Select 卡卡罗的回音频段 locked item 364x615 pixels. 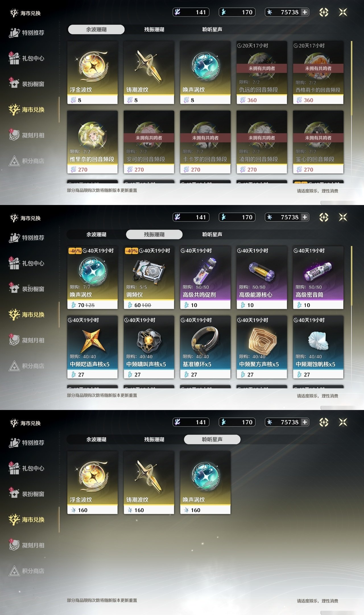[x=205, y=142]
